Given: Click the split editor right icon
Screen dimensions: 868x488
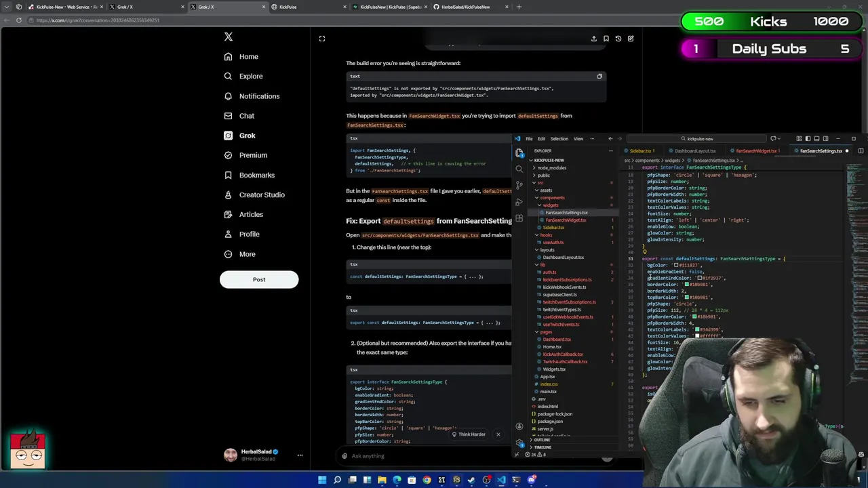Looking at the screenshot, I should tap(861, 151).
